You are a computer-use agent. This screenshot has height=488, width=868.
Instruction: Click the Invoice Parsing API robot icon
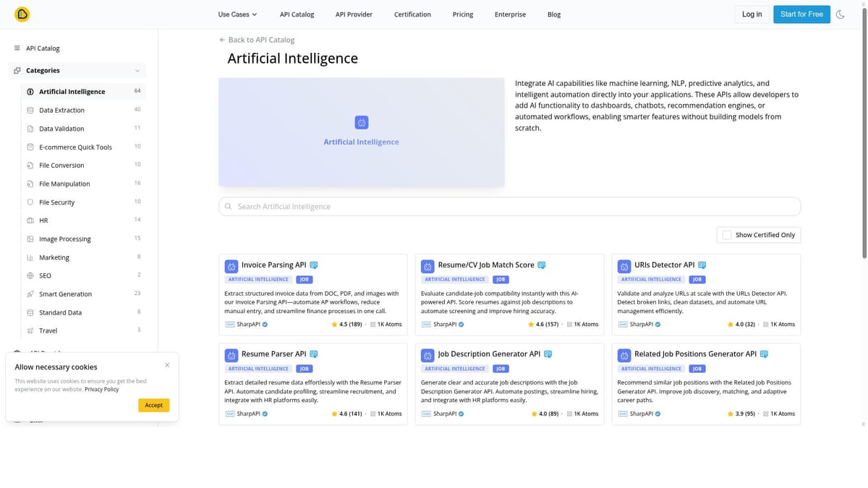click(x=231, y=266)
